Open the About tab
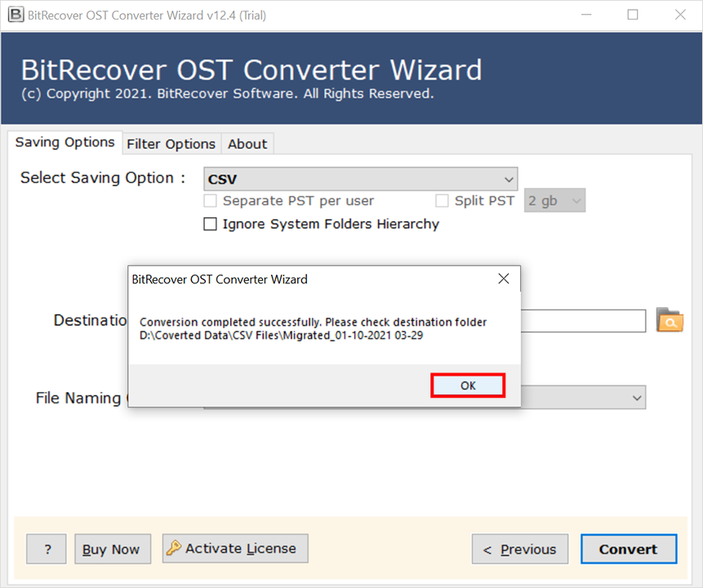This screenshot has width=703, height=588. pyautogui.click(x=247, y=144)
